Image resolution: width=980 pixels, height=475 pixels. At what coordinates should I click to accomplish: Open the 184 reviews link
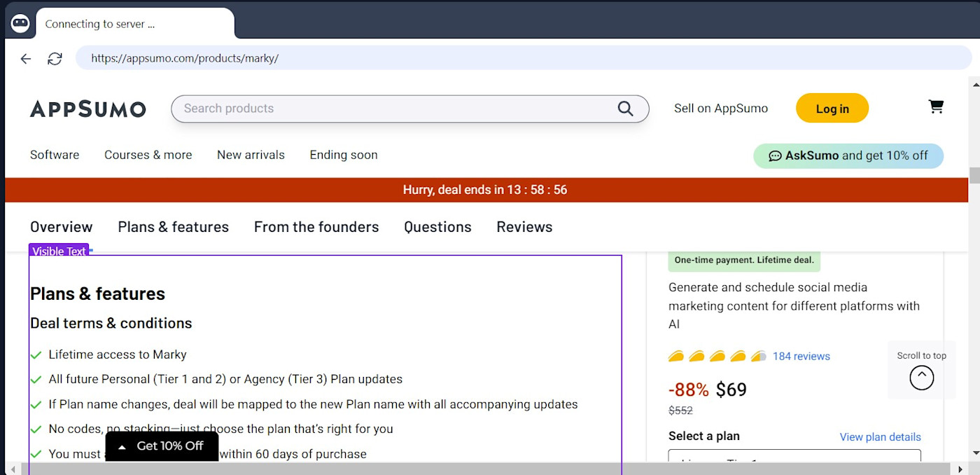tap(801, 356)
